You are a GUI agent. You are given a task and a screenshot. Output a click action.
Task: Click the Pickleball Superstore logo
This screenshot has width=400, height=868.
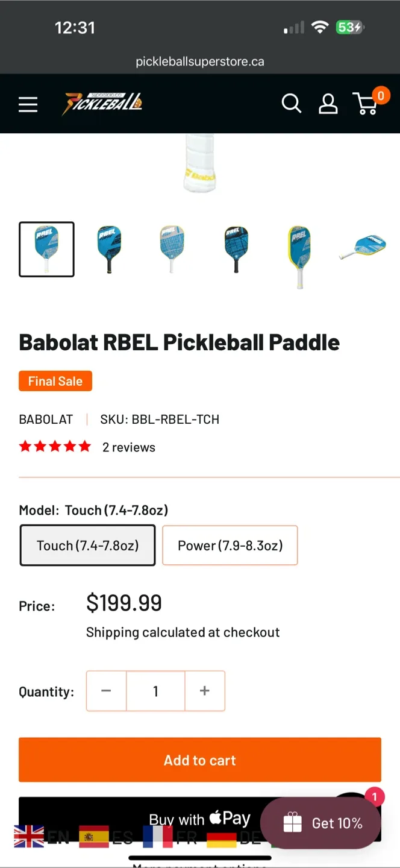(102, 104)
